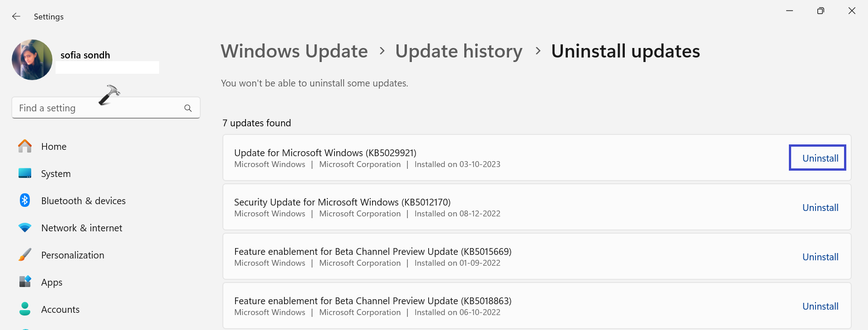Restore down the Settings window
868x330 pixels.
click(x=821, y=11)
